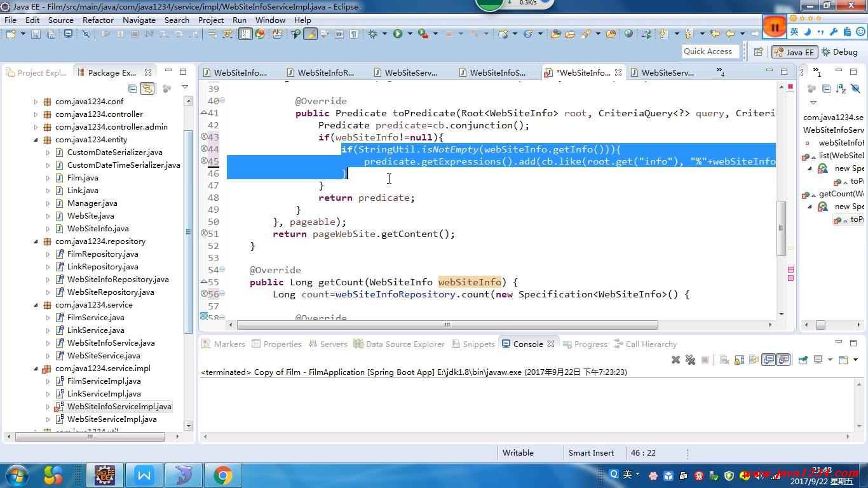868x488 pixels.
Task: Click the Last Edit Location arrow icon
Action: (x=714, y=34)
